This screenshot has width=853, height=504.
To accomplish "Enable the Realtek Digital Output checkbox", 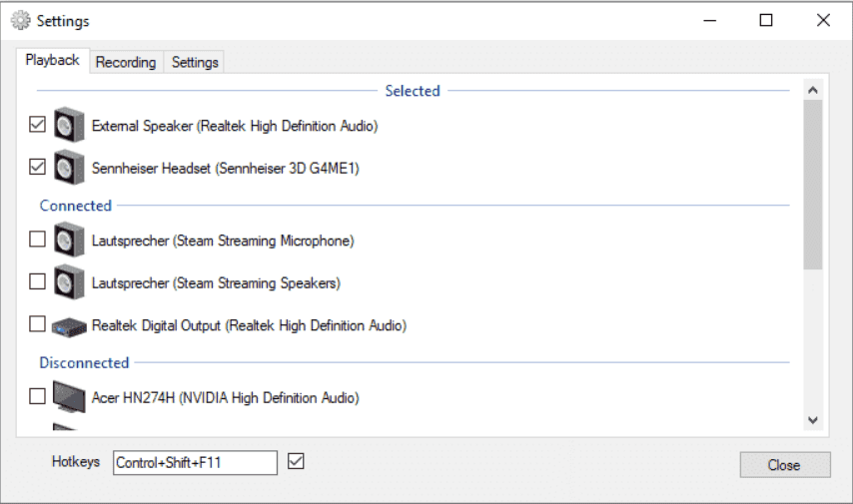I will [x=38, y=324].
